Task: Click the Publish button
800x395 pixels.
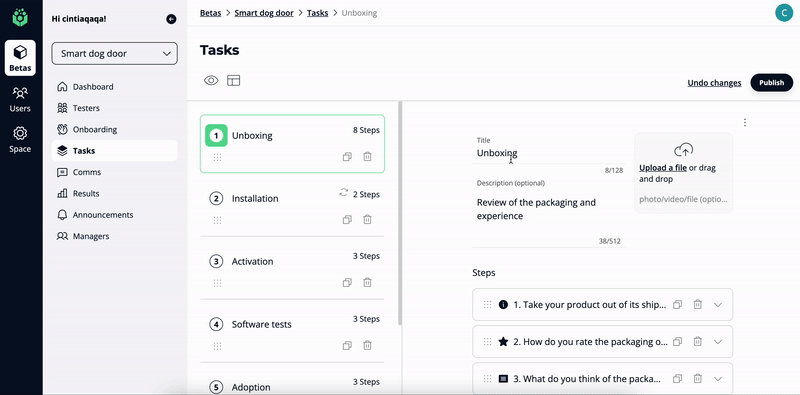Action: tap(771, 83)
